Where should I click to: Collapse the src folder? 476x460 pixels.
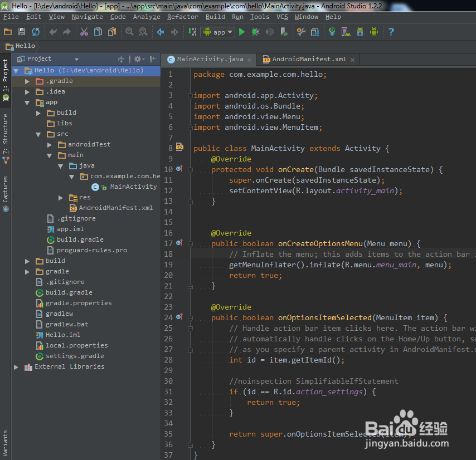38,134
